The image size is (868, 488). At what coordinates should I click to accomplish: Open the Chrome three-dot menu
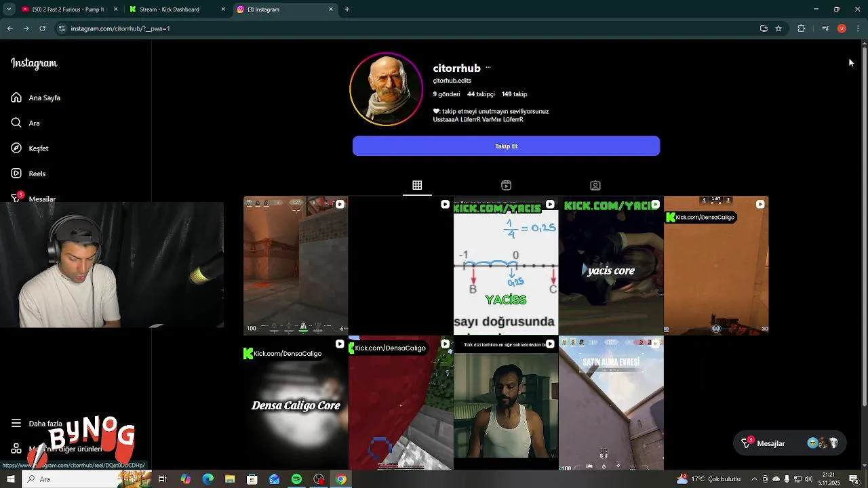pos(858,28)
